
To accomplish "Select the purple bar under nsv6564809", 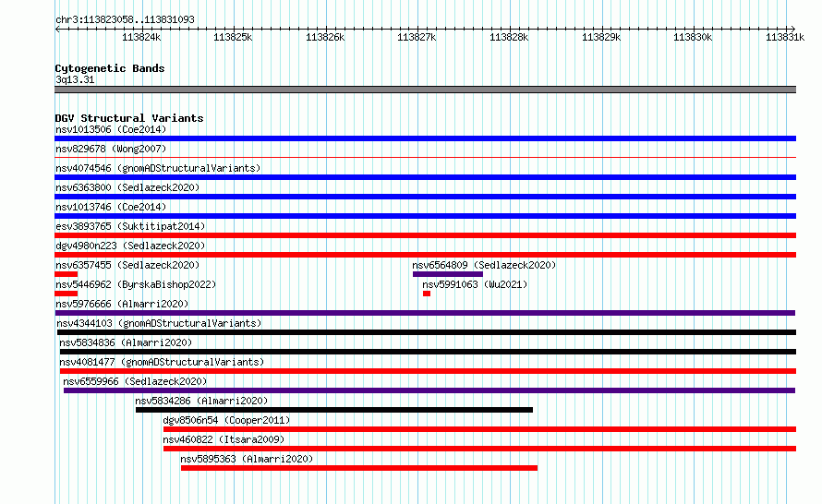I will (448, 274).
